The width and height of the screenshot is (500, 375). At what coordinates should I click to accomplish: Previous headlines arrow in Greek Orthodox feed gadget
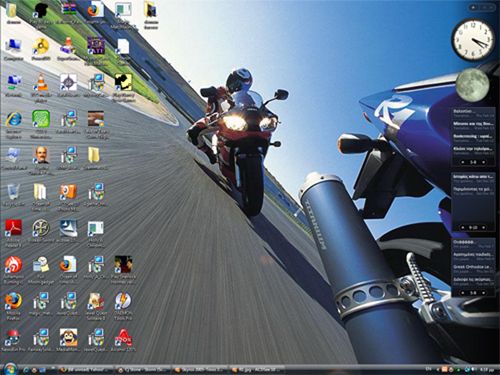[x=463, y=293]
